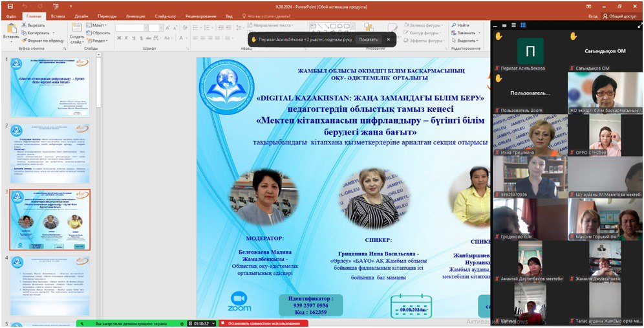Click the bullets list icon

[x=197, y=28]
